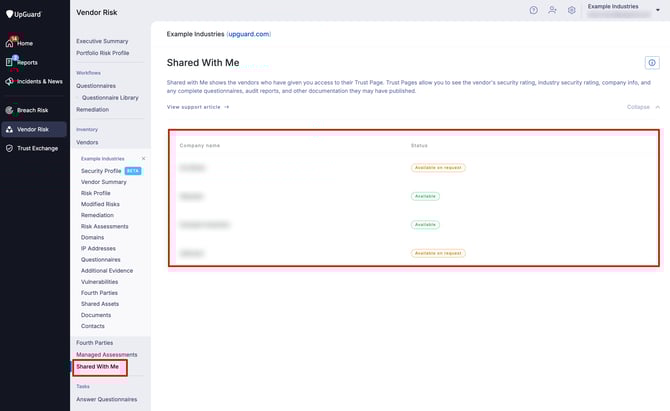
Task: Click the info icon beside Shared With Me
Action: click(x=651, y=62)
